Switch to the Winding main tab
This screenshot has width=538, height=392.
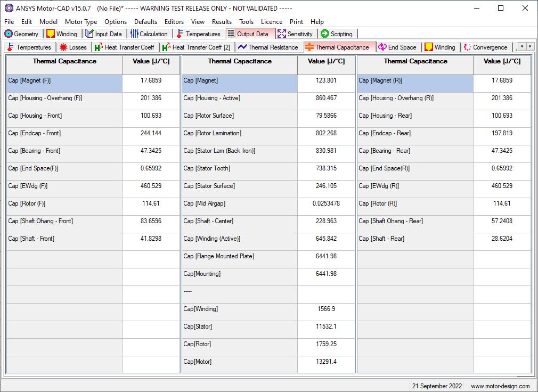62,34
